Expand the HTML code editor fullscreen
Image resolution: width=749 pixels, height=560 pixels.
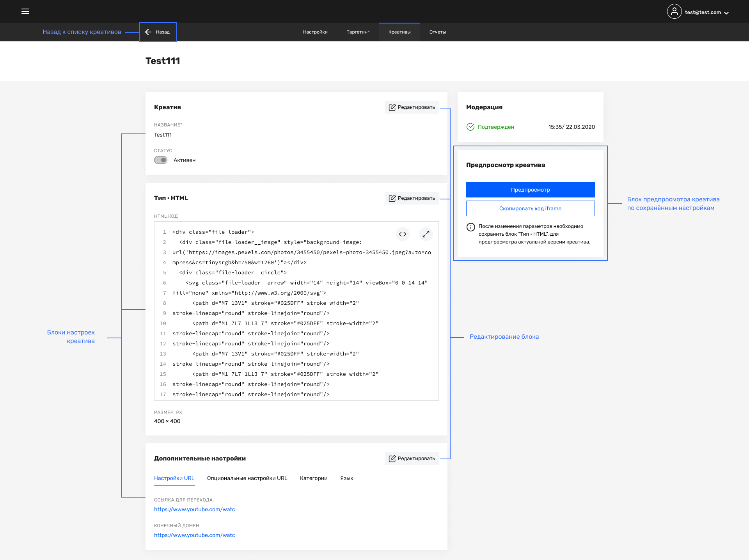pos(426,234)
